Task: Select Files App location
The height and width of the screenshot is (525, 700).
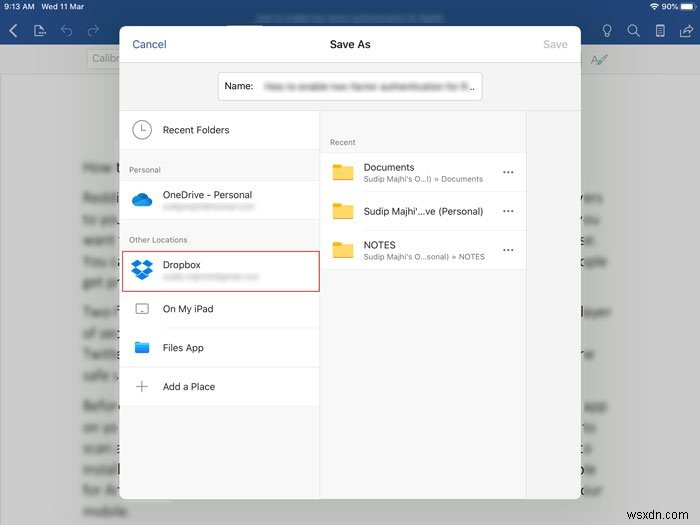Action: pos(220,347)
